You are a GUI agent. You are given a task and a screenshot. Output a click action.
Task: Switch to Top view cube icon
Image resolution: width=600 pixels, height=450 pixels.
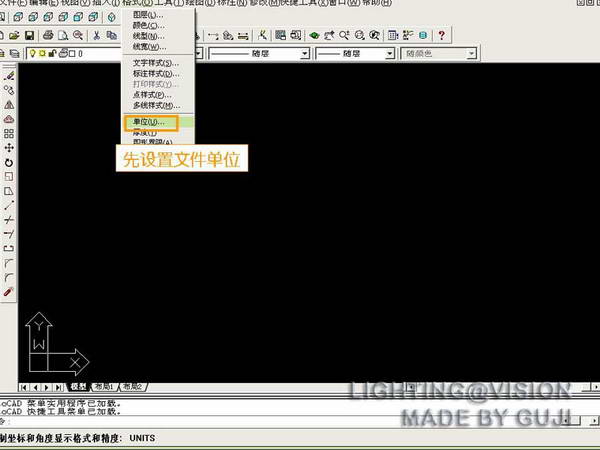tap(18, 17)
